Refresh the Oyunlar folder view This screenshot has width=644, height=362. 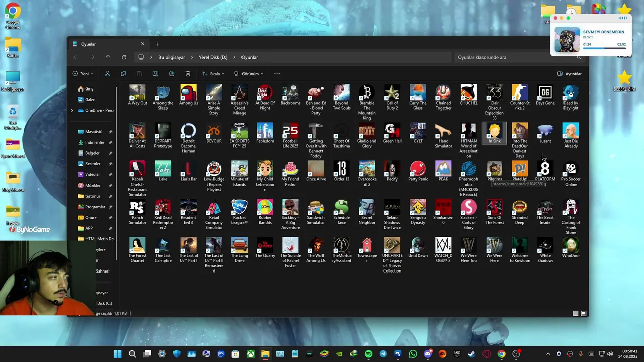(124, 57)
